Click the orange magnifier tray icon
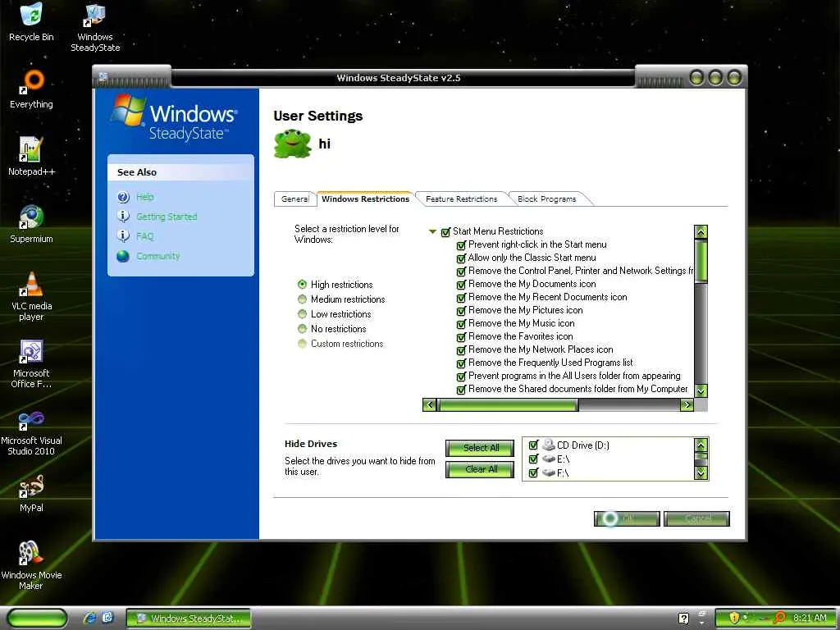 click(780, 618)
